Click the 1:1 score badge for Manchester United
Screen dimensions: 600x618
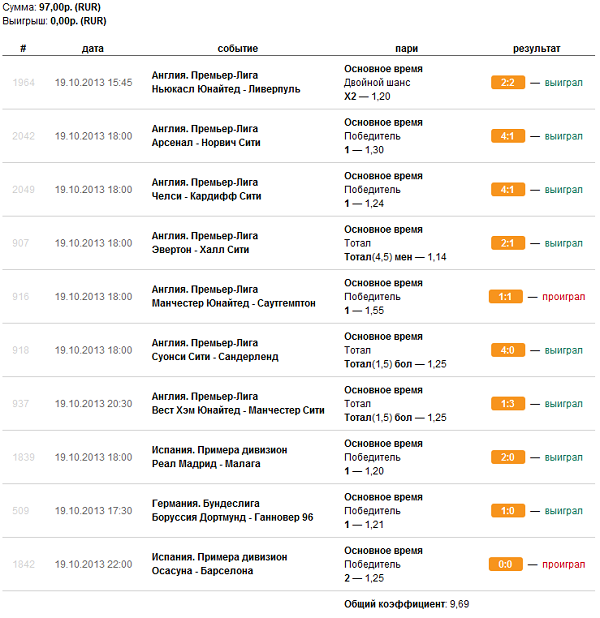pyautogui.click(x=505, y=297)
